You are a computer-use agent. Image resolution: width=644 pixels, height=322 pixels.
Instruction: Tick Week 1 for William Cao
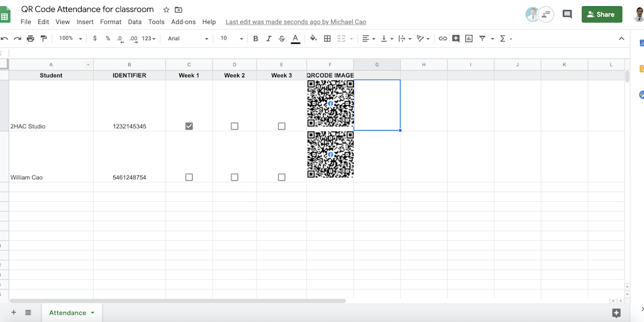[x=189, y=177]
